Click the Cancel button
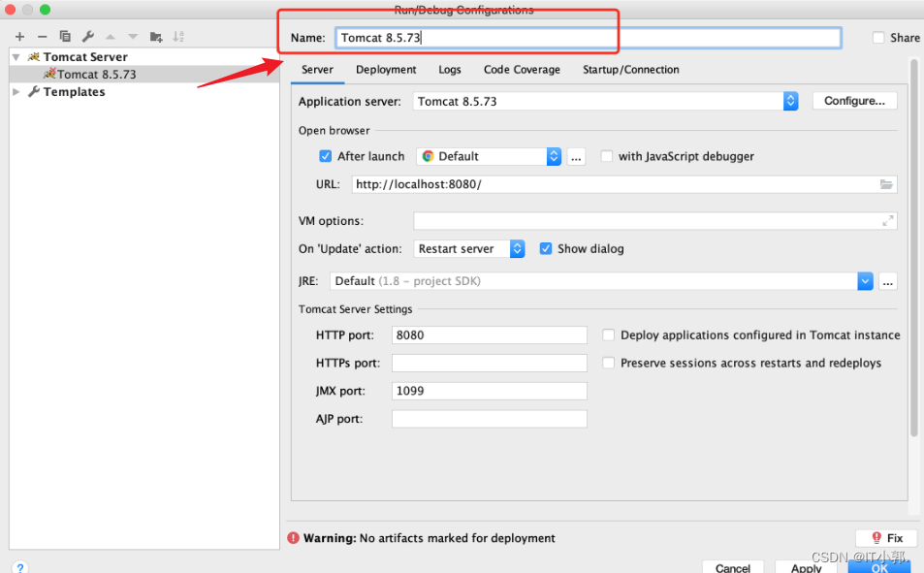The width and height of the screenshot is (924, 573). pyautogui.click(x=732, y=567)
